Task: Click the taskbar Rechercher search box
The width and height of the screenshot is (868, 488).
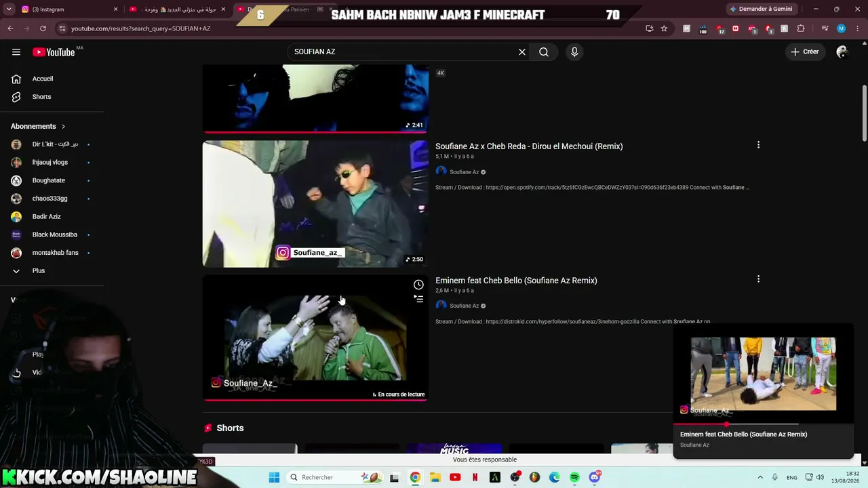Action: click(334, 477)
